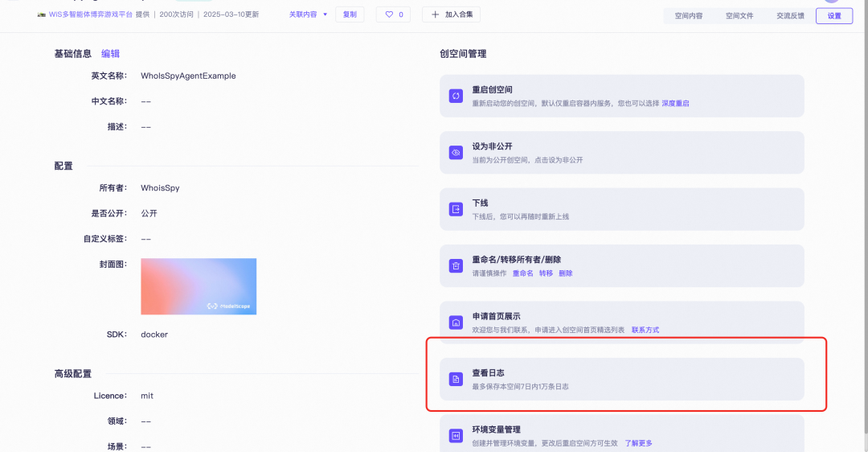Click the 编辑 link next to 基础信息

pyautogui.click(x=110, y=54)
